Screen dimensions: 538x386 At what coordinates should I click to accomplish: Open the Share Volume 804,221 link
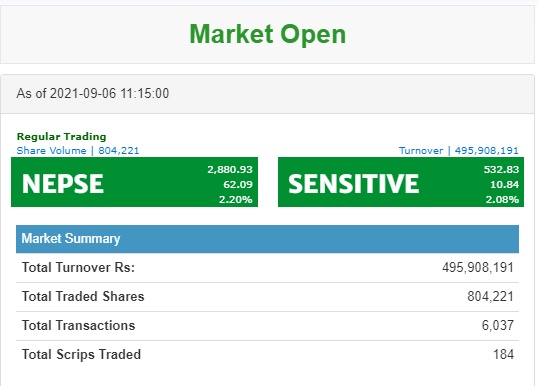pos(78,151)
